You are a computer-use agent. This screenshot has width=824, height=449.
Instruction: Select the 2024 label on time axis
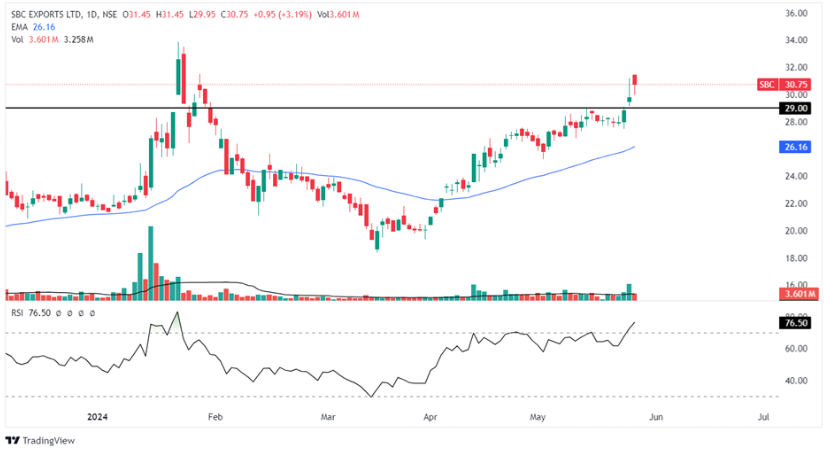coord(97,414)
